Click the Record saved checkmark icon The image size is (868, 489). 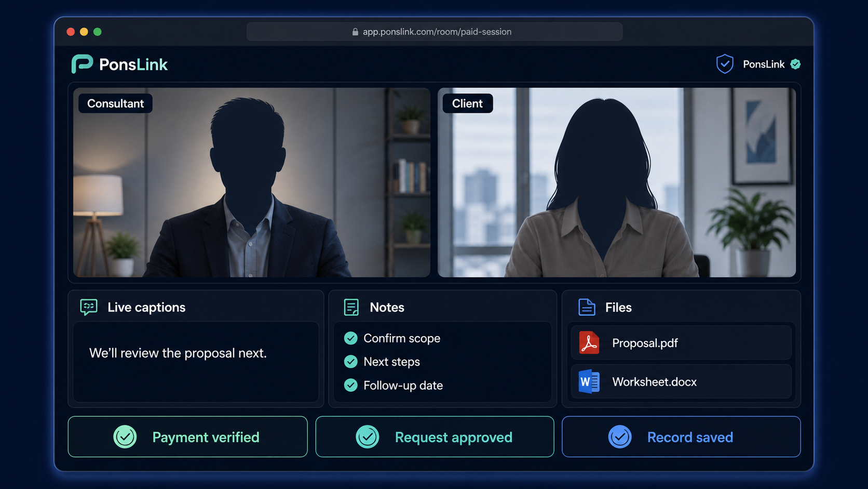[x=620, y=437]
